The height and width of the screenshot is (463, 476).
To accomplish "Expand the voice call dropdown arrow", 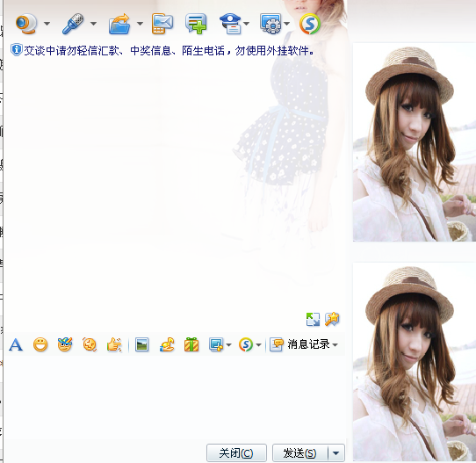I will [93, 24].
